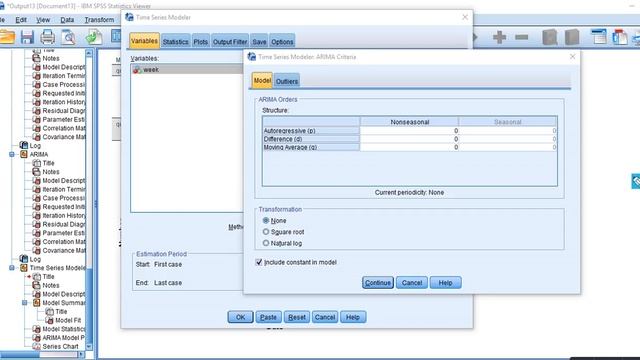Open the Save tab in Time Series Modeler

point(259,42)
